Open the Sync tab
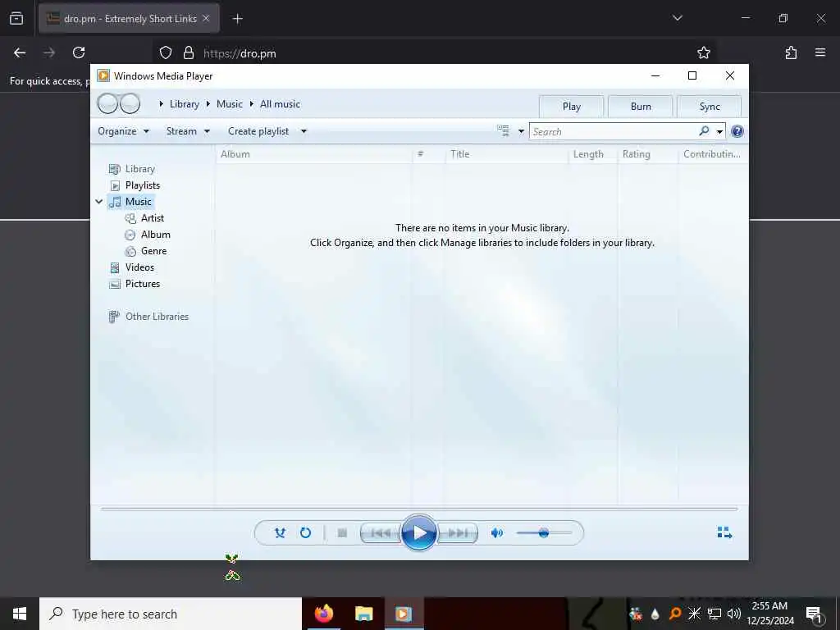The width and height of the screenshot is (840, 630). pos(710,107)
